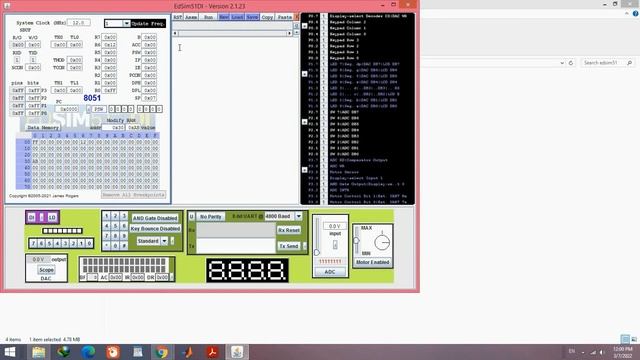Click horizontal scrollbar left arrow in editor
The height and width of the screenshot is (360, 640).
pyautogui.click(x=176, y=33)
